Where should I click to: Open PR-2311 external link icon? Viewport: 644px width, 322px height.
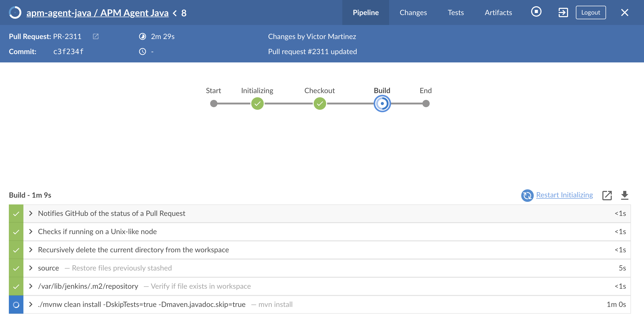[96, 36]
